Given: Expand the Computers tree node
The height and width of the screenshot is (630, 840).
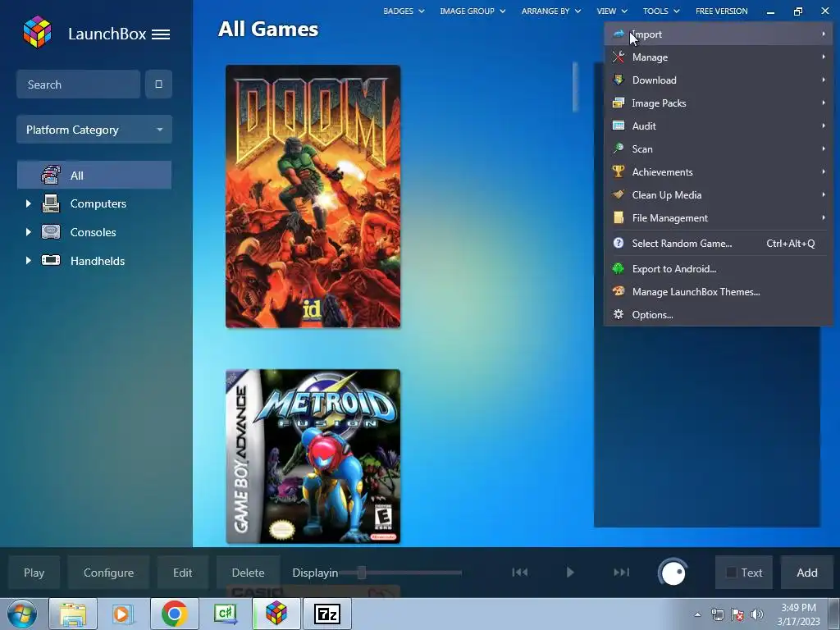Looking at the screenshot, I should pos(29,203).
